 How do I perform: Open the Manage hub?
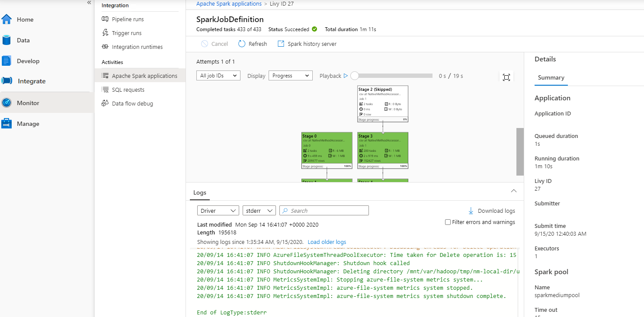(x=29, y=123)
